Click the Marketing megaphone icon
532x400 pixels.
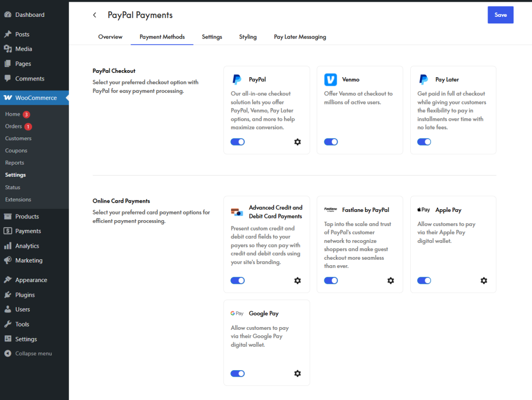pyautogui.click(x=8, y=260)
